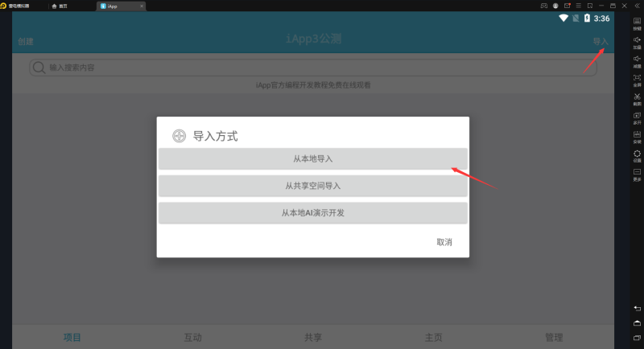The image size is (644, 349).
Task: Click the window resize icon in the title bar
Action: [590, 6]
